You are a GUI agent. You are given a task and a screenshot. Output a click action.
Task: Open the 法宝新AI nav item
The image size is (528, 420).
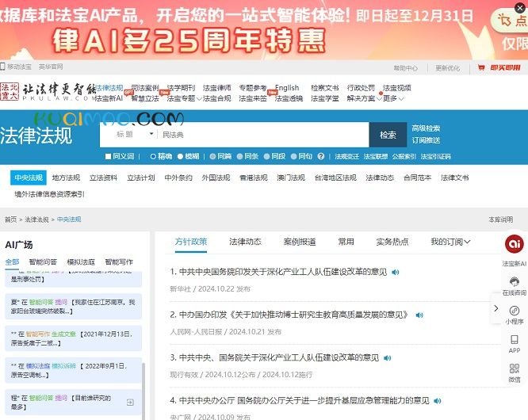click(x=108, y=98)
